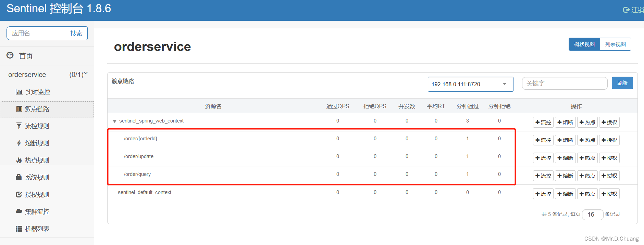Screen dimensions: 644x245
Task: Click 注销 logout link
Action: coord(637,10)
